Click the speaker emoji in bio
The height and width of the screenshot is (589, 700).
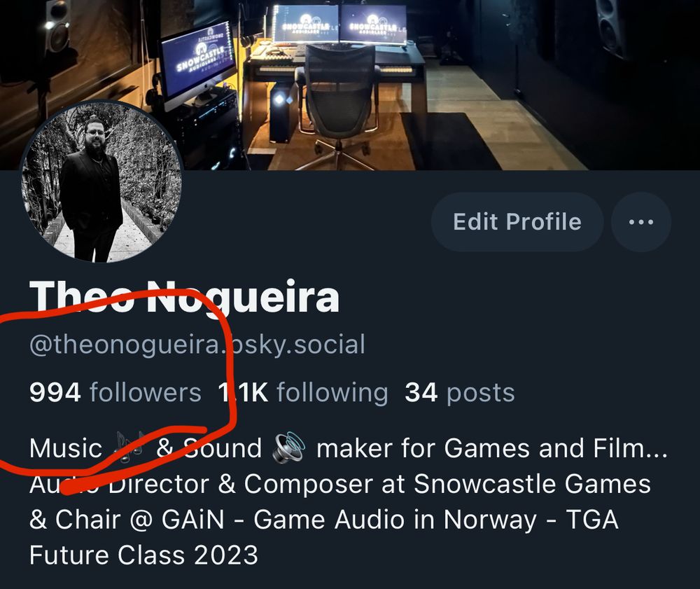click(289, 447)
